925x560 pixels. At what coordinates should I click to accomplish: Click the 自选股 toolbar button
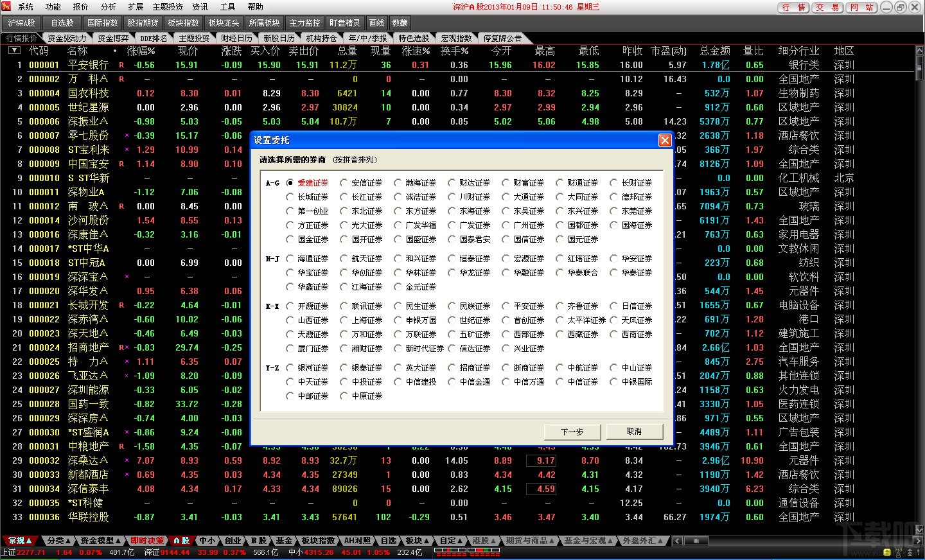click(x=62, y=23)
